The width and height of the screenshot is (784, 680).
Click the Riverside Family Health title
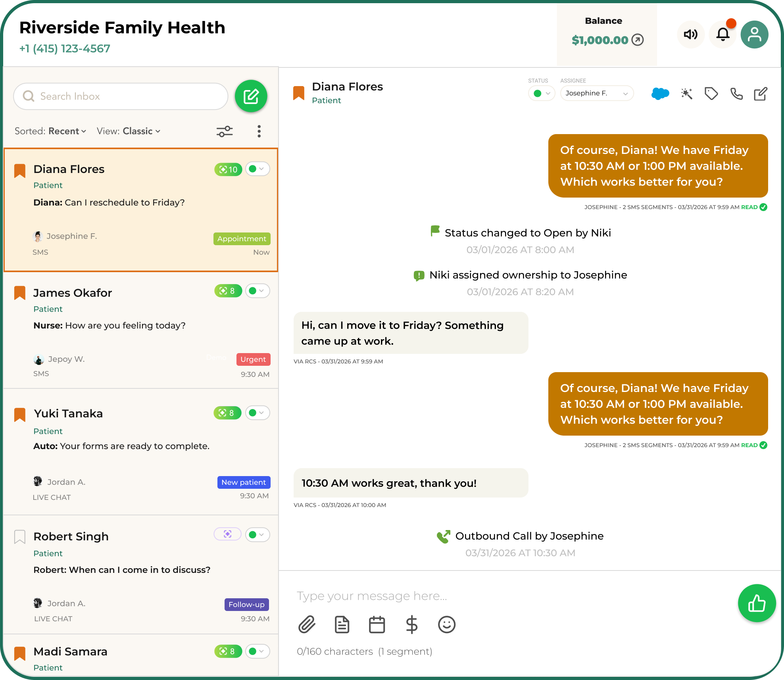122,28
